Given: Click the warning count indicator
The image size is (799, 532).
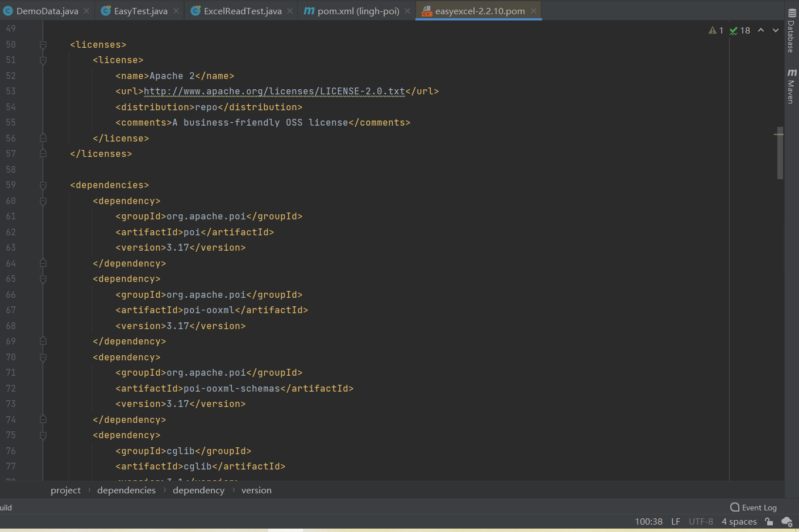Looking at the screenshot, I should pyautogui.click(x=716, y=30).
